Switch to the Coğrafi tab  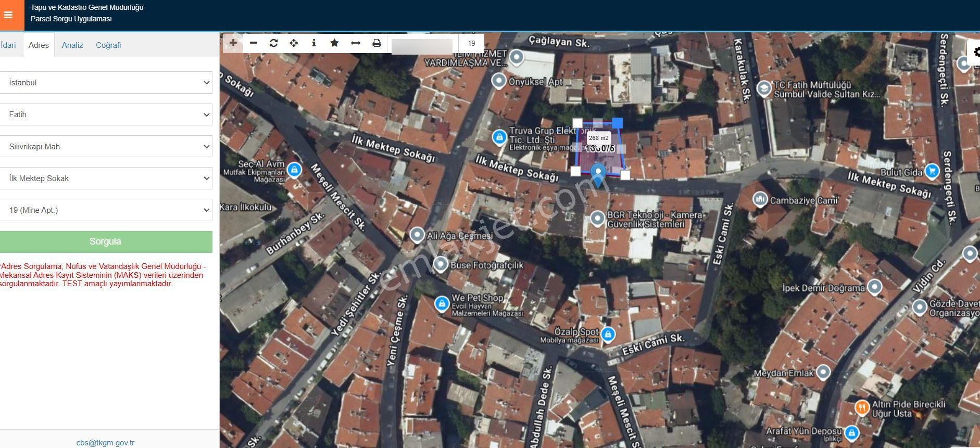[x=108, y=45]
